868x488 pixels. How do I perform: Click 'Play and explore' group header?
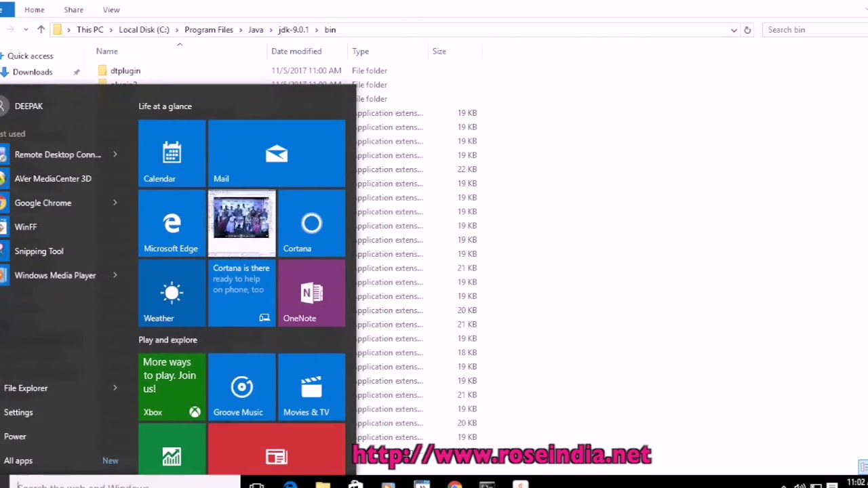(167, 340)
